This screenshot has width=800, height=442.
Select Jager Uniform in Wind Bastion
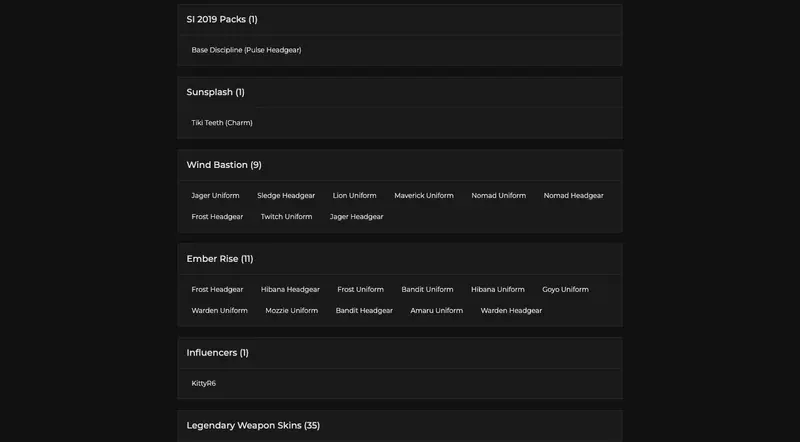(x=215, y=196)
